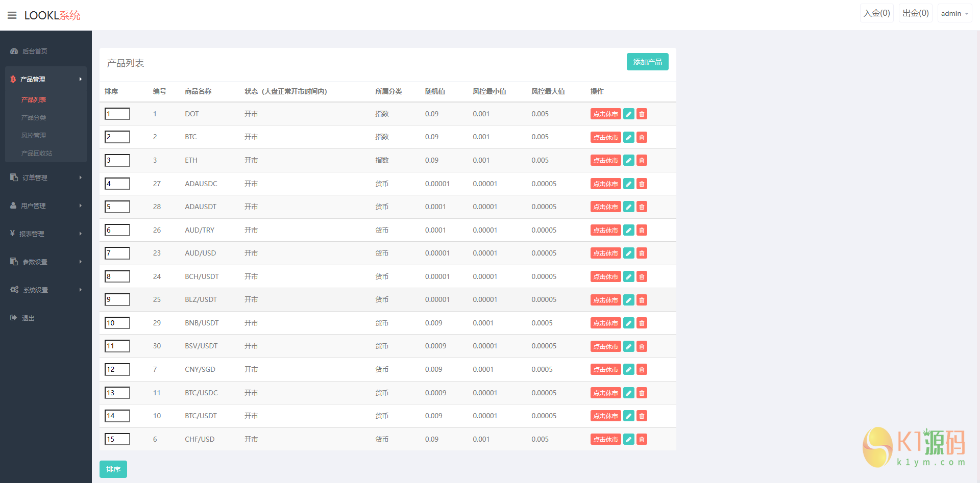Click the edit pencil icon for DOT
Image resolution: width=980 pixels, height=483 pixels.
[x=629, y=114]
